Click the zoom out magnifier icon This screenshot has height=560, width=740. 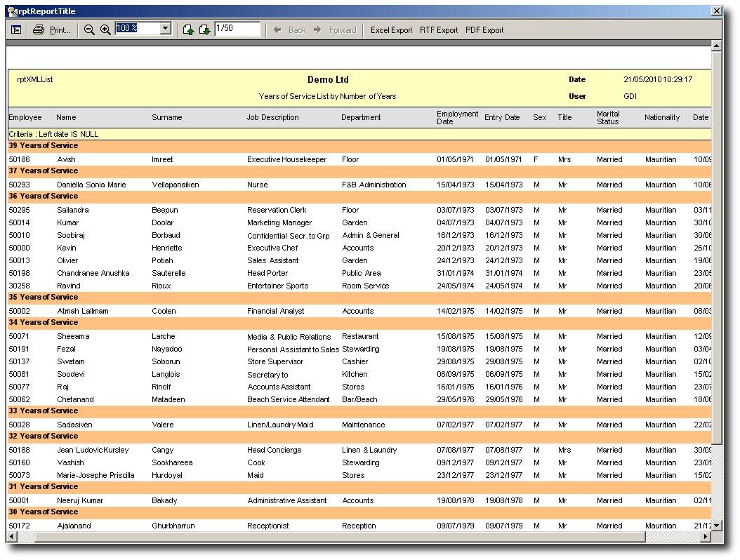(89, 29)
